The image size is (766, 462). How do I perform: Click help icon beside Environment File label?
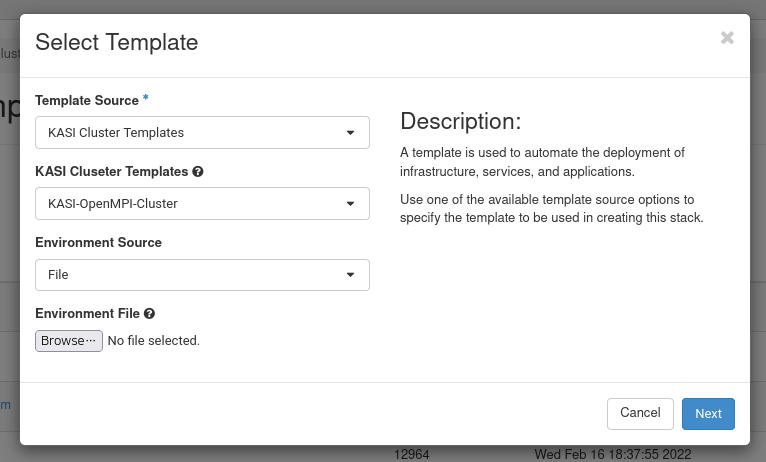149,314
